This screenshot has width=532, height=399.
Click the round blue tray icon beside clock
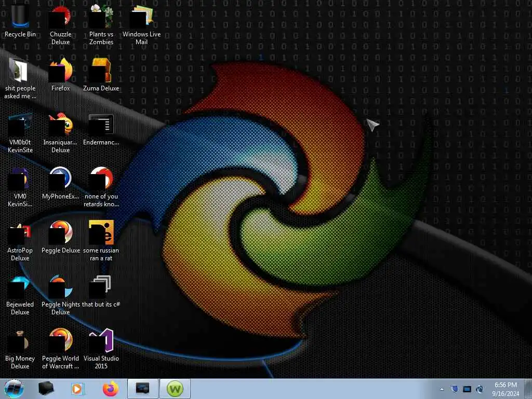480,389
